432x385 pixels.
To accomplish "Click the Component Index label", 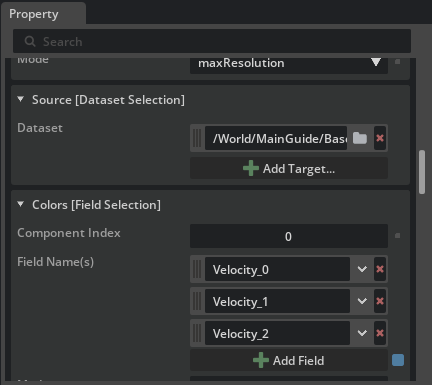I will tap(69, 233).
